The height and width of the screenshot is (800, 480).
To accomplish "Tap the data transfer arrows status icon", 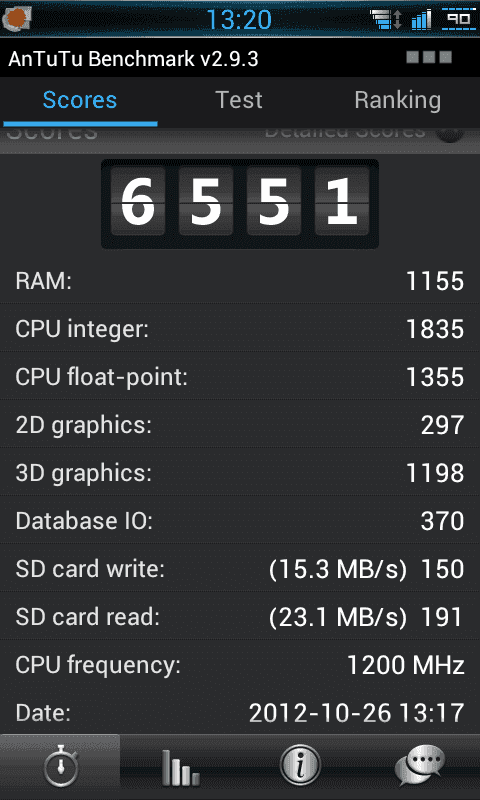I will tap(387, 19).
